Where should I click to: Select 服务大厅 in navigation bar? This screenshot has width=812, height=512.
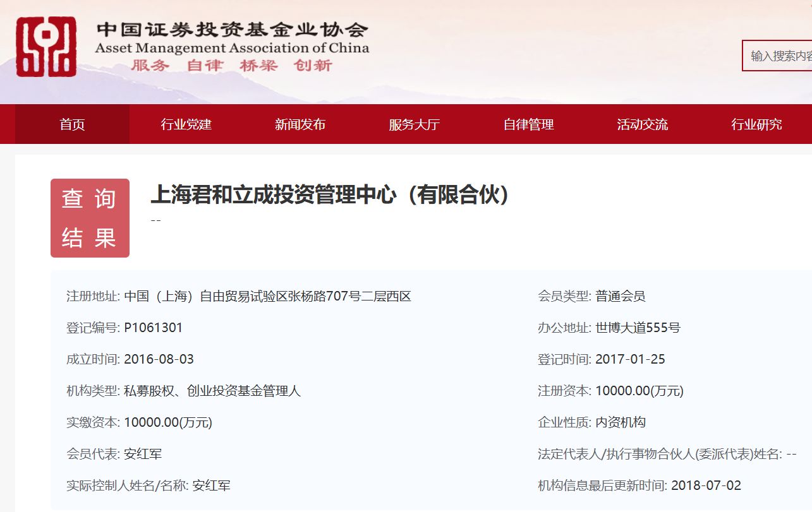pos(415,124)
